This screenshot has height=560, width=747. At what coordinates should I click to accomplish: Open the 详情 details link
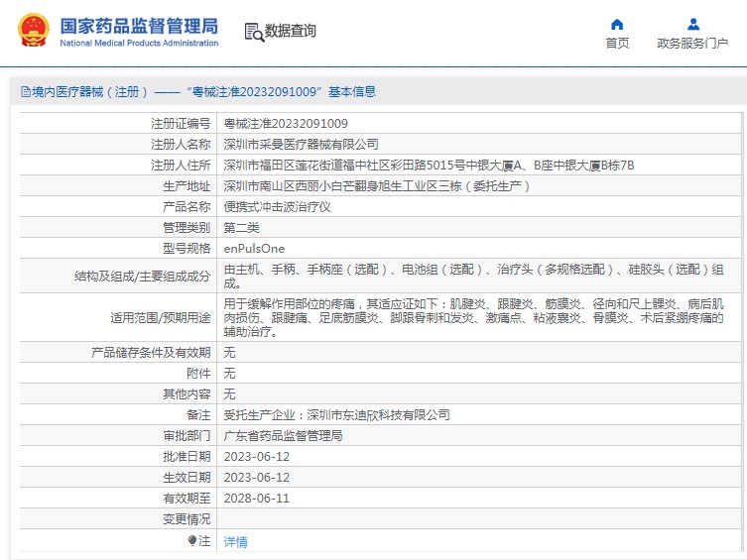click(x=236, y=541)
